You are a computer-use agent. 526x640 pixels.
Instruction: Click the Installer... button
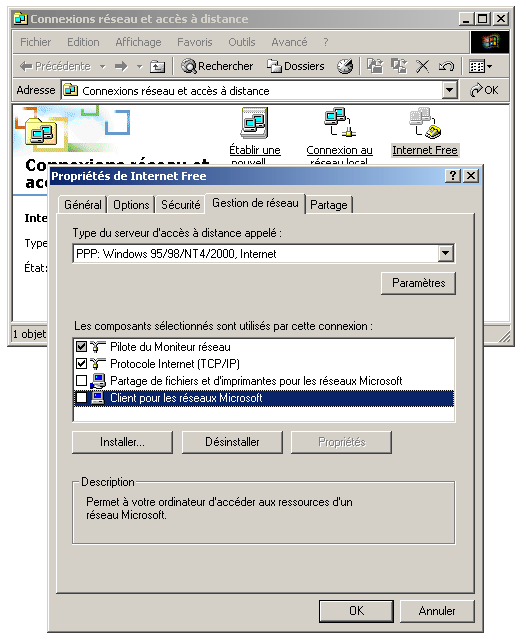point(122,442)
